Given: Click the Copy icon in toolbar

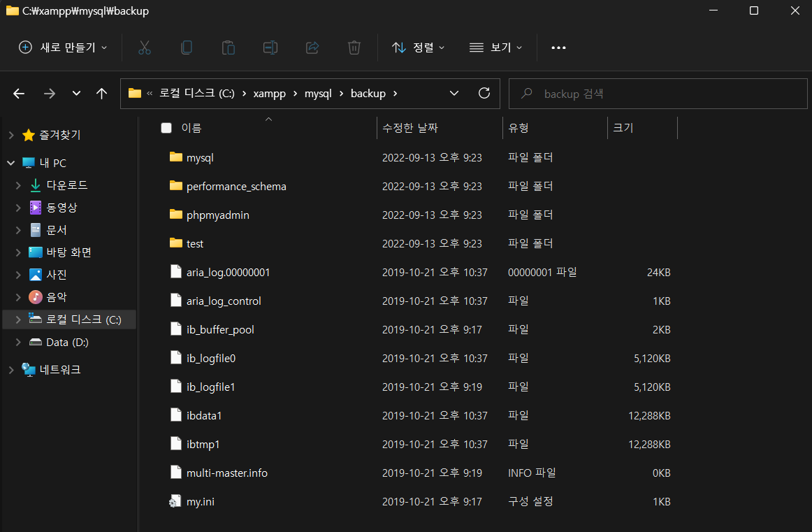Looking at the screenshot, I should (187, 48).
